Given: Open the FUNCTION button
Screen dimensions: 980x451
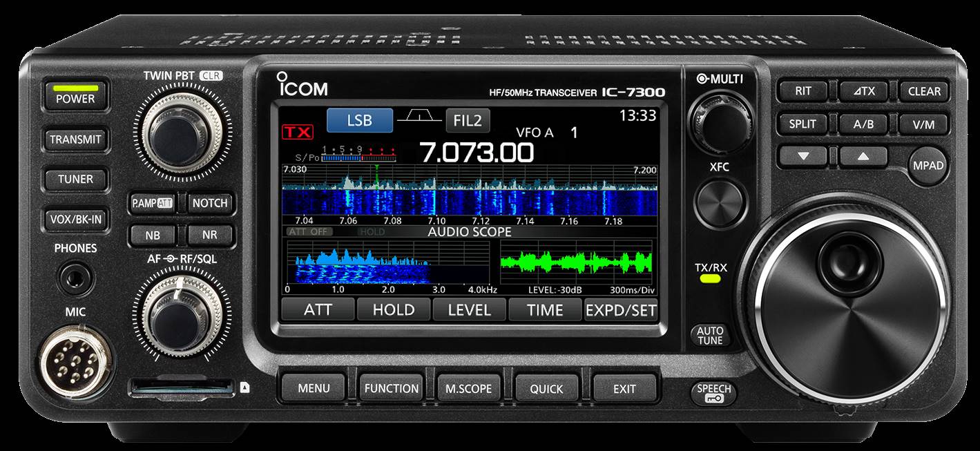Looking at the screenshot, I should [x=392, y=388].
